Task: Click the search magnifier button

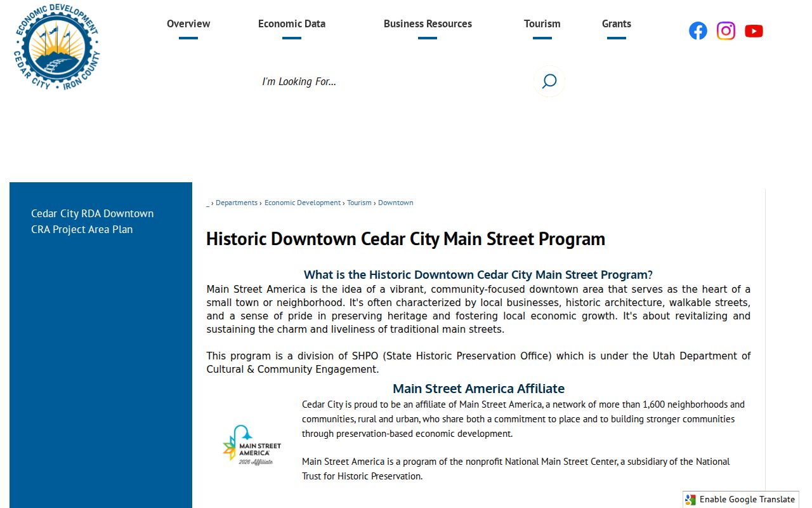Action: 549,81
